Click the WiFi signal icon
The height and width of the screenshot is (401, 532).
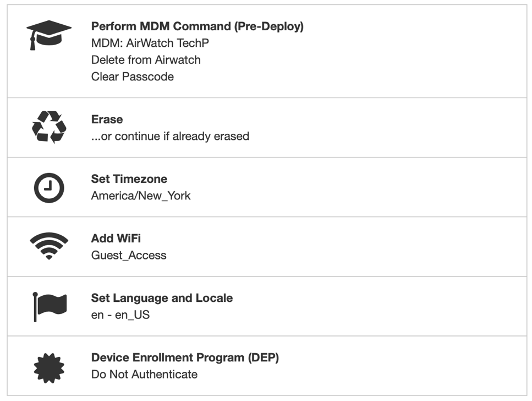pos(49,246)
